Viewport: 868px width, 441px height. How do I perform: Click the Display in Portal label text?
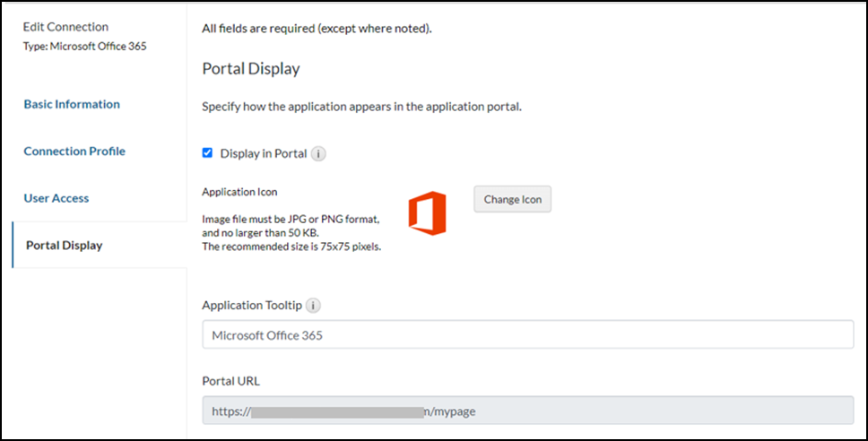[x=264, y=153]
